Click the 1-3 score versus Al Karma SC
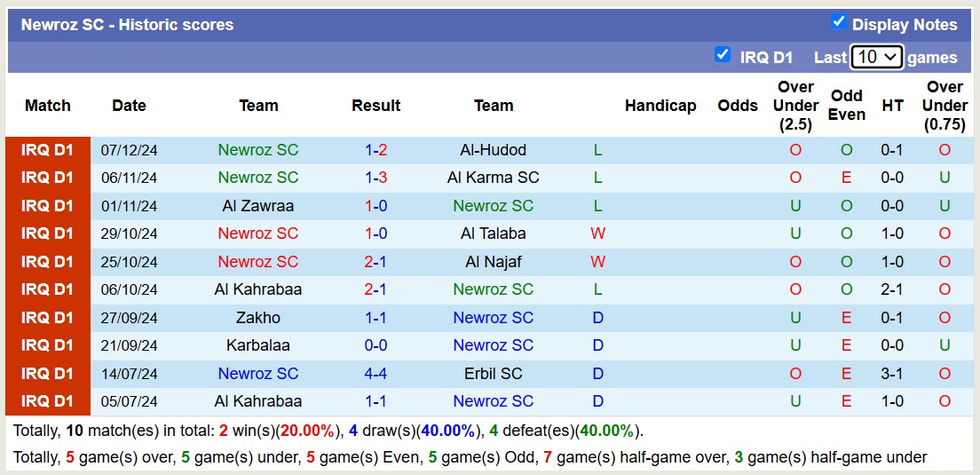This screenshot has height=475, width=980. 375,178
